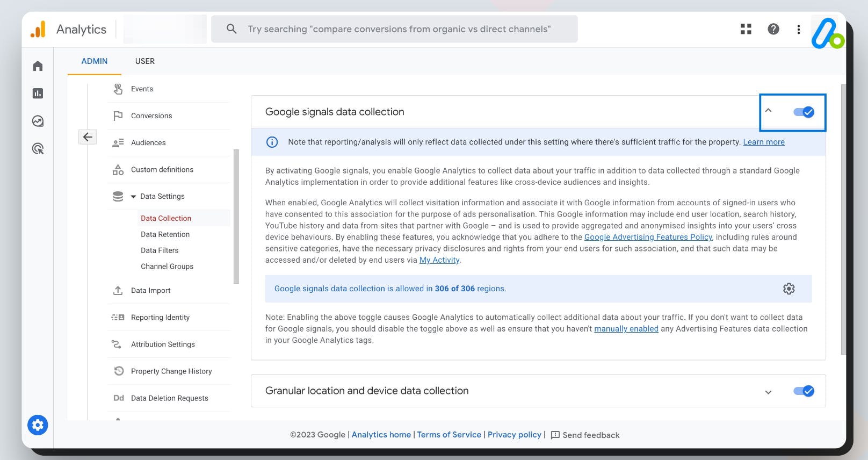Screen dimensions: 868x460
Task: Open Events in admin menu
Action: (142, 89)
